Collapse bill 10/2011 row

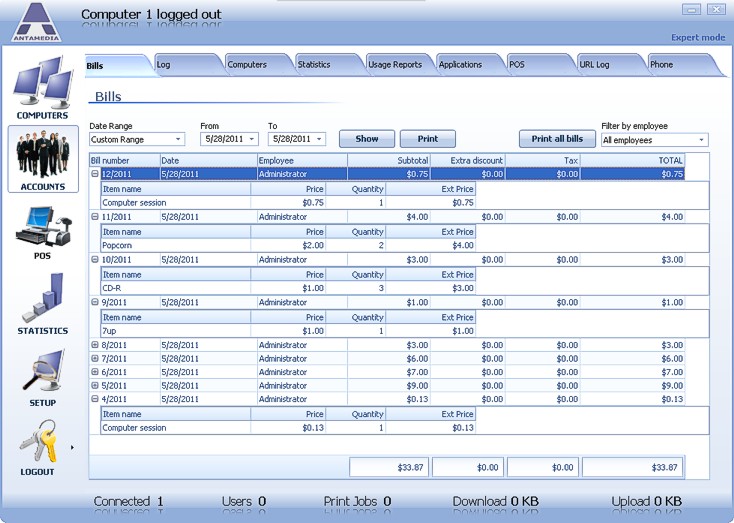[95, 259]
